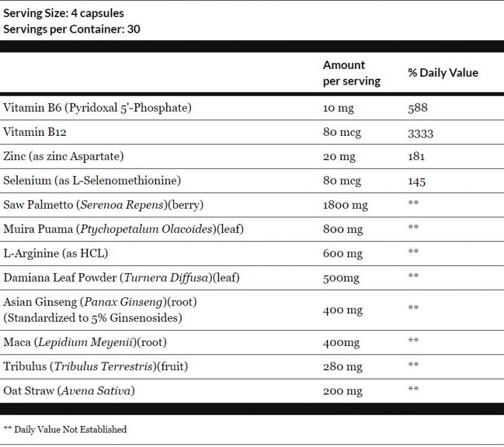Select the 1800 mg Saw Palmetto amount
The width and height of the screenshot is (504, 447).
point(345,205)
